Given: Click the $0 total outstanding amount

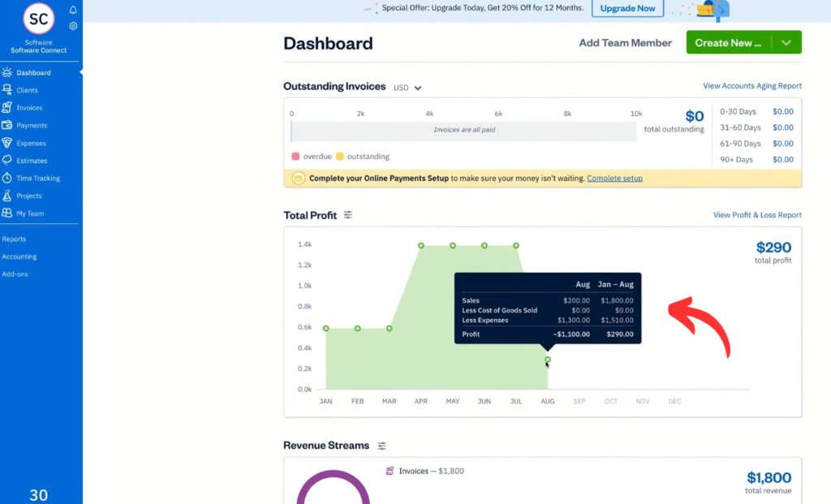Looking at the screenshot, I should coord(695,116).
